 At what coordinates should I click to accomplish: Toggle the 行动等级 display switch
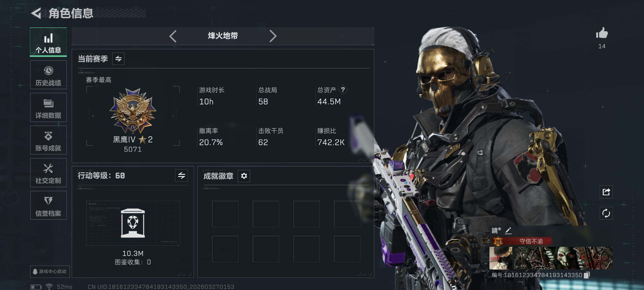point(181,176)
